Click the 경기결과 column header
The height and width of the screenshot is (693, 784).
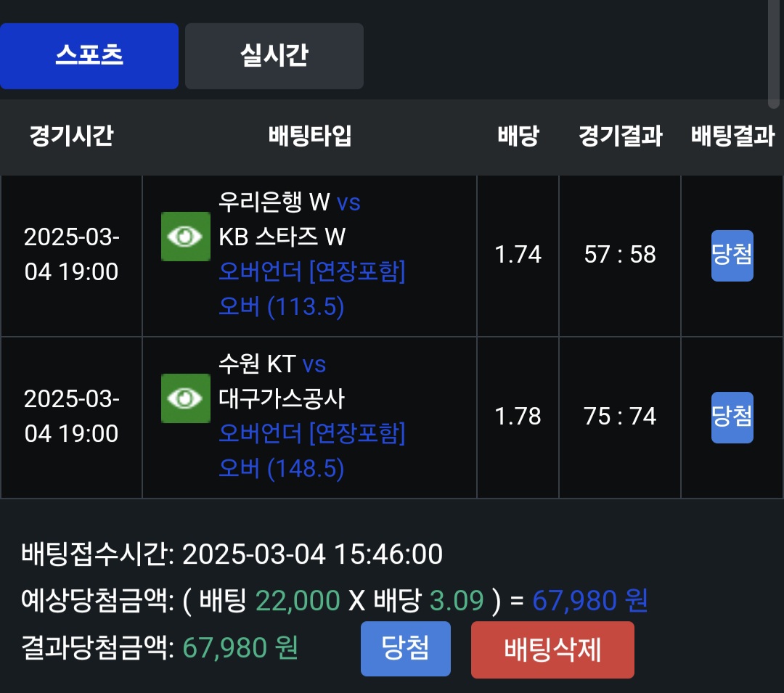click(620, 136)
